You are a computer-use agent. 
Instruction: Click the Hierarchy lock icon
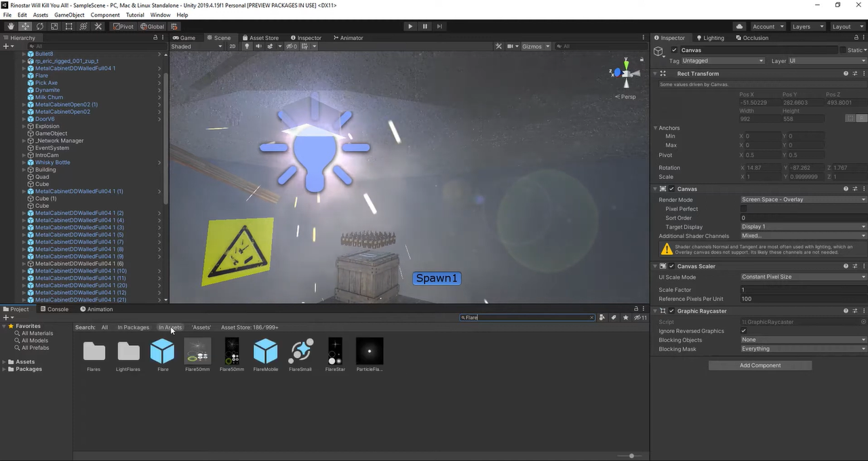pos(155,38)
